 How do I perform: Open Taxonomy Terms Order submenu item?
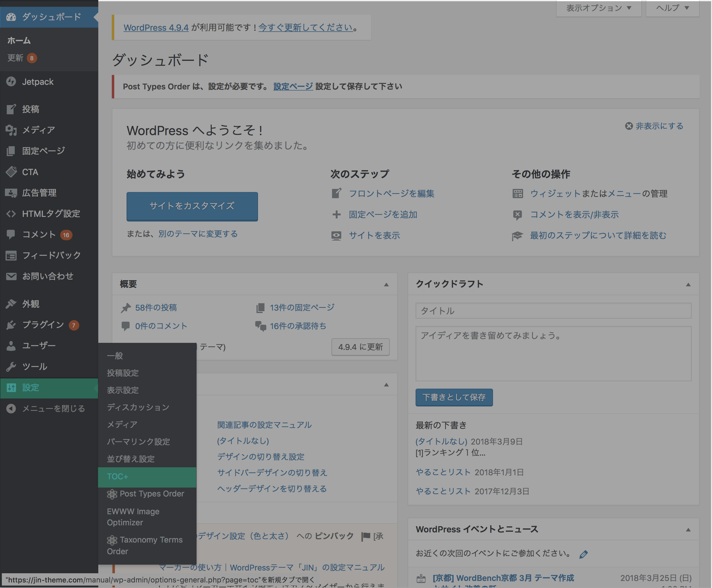[x=147, y=546]
